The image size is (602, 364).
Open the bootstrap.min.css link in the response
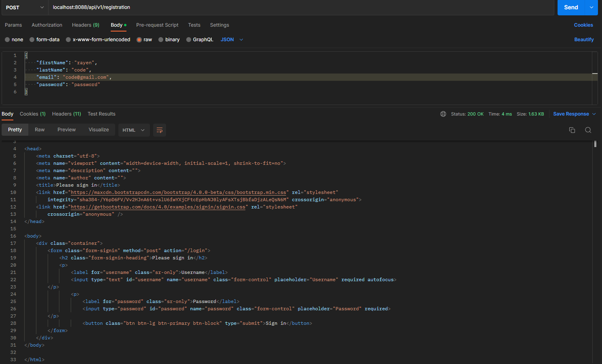(179, 192)
